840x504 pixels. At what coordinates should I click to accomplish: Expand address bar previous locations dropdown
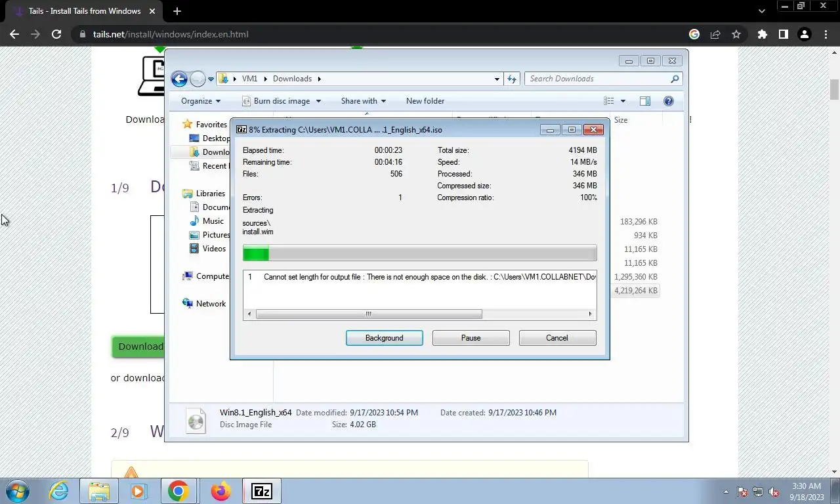497,79
